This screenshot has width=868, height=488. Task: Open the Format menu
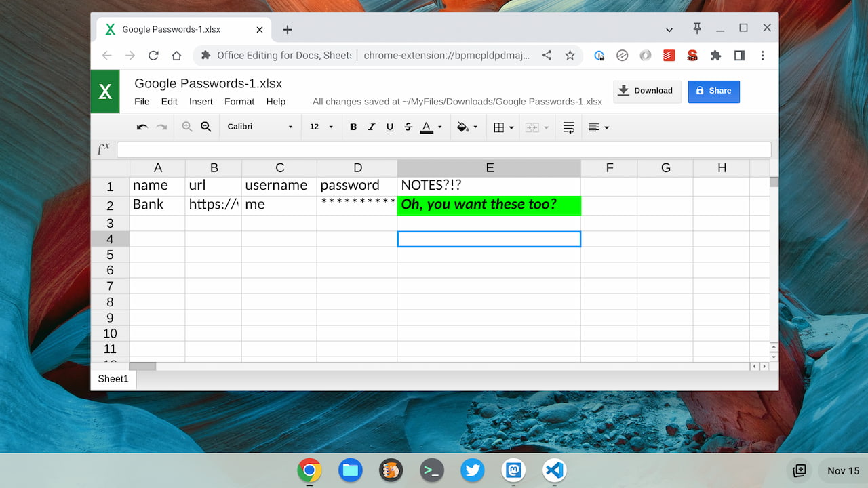pos(239,102)
